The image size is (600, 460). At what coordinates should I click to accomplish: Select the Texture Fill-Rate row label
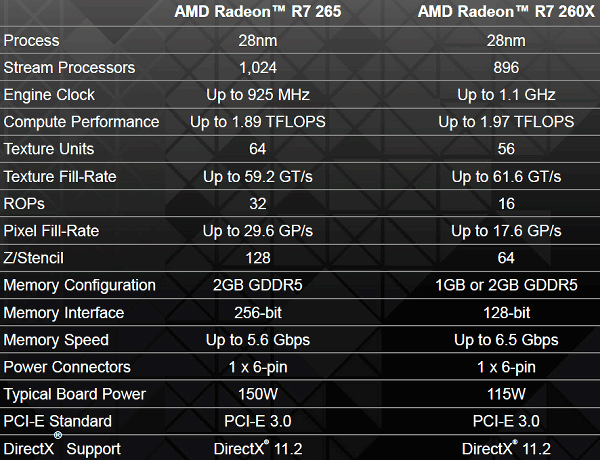(x=60, y=177)
